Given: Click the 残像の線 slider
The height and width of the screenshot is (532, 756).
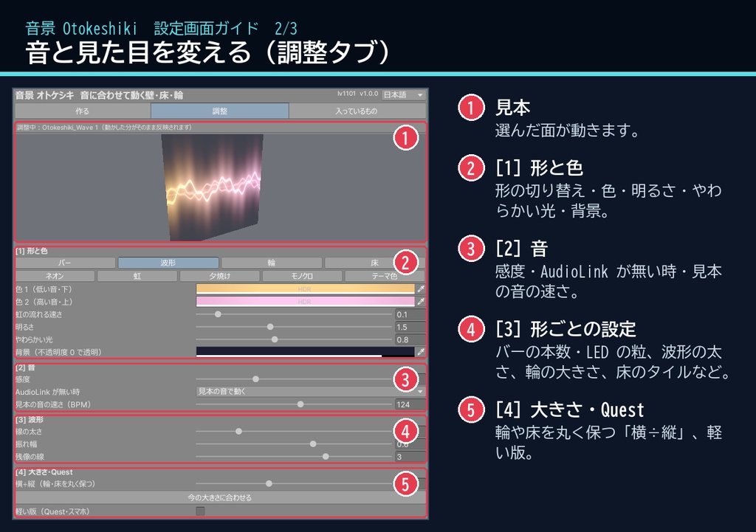Looking at the screenshot, I should coord(294,456).
